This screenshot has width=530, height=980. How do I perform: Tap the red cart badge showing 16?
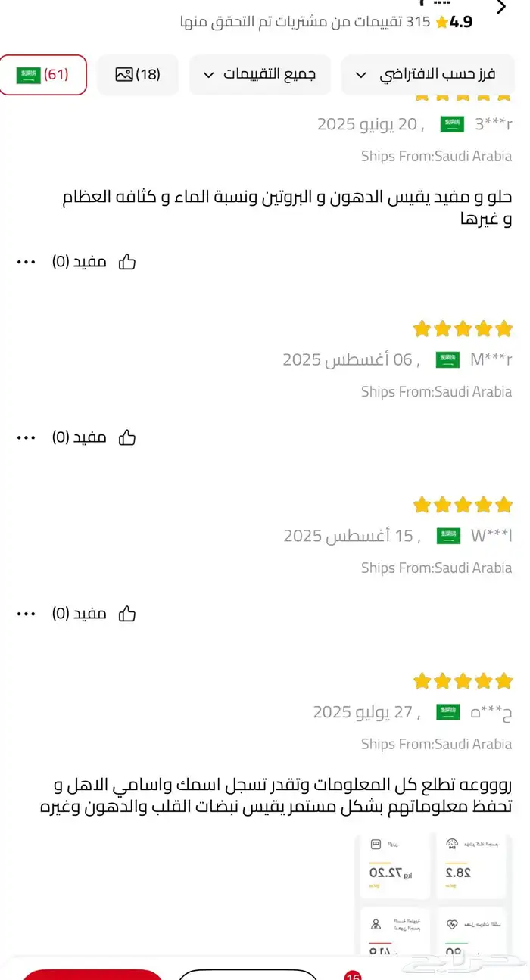pos(352,975)
